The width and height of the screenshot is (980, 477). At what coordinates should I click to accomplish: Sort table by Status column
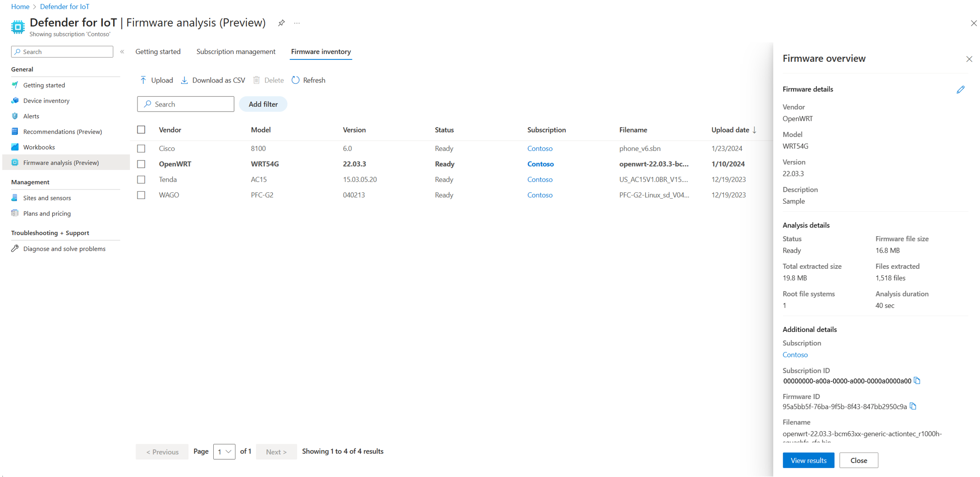pyautogui.click(x=444, y=130)
